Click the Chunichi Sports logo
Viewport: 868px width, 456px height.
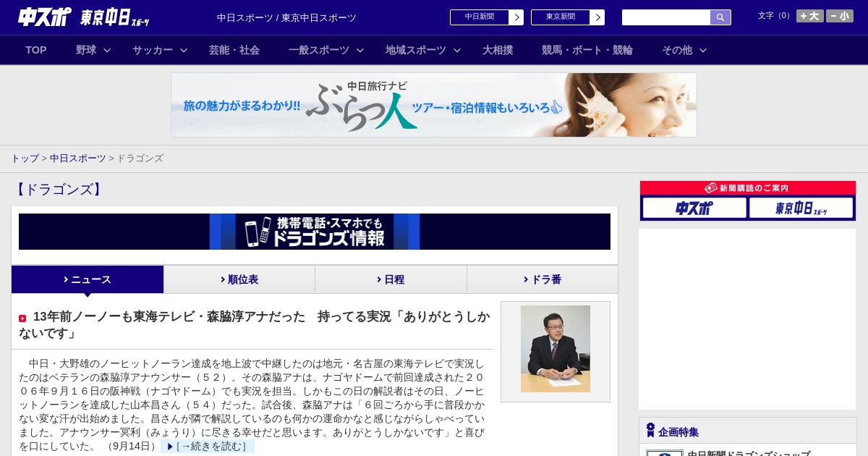[45, 17]
